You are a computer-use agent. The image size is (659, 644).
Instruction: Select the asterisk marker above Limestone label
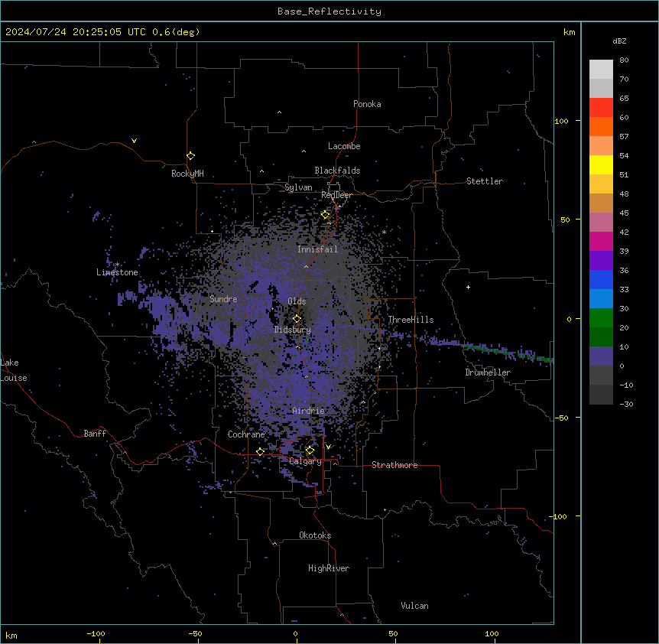(x=118, y=265)
